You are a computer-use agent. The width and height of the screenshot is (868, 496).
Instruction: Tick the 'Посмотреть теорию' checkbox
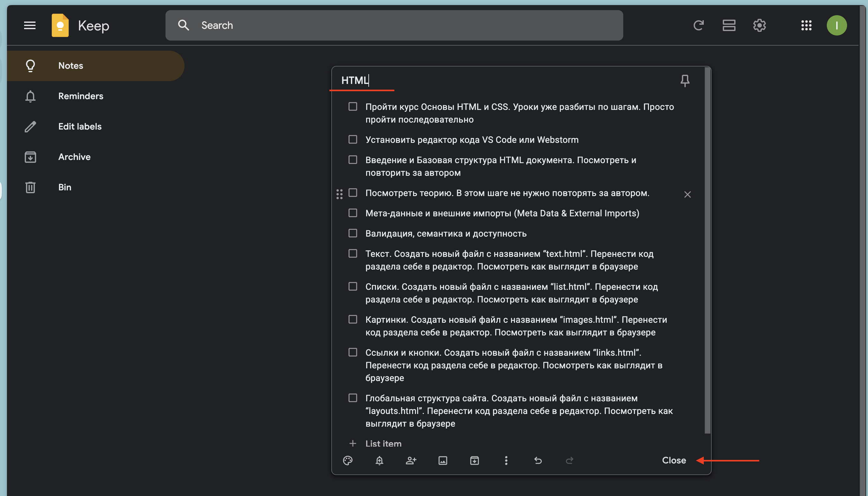click(353, 193)
